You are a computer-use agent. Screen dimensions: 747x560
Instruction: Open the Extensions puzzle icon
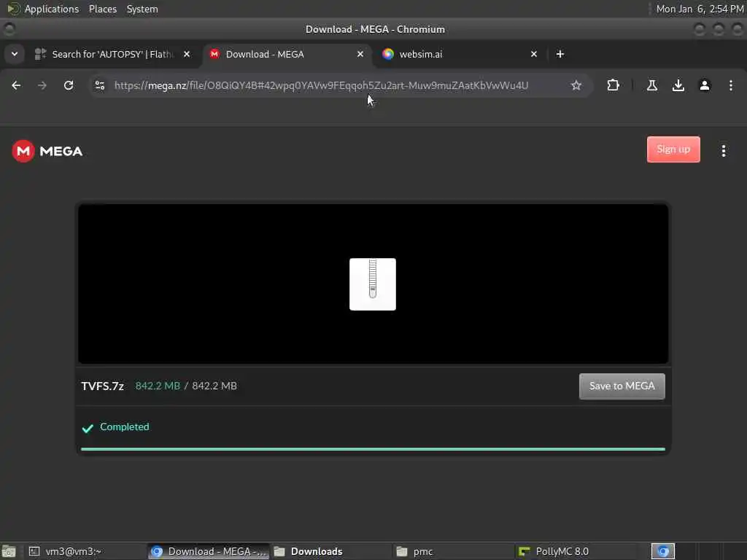pyautogui.click(x=613, y=85)
